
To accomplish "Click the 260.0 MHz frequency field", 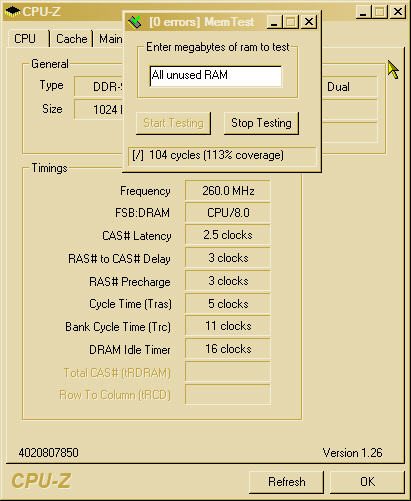I will (228, 191).
